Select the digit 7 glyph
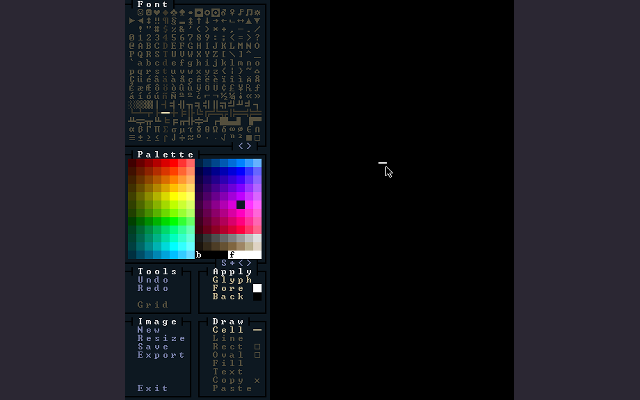Image resolution: width=640 pixels, height=400 pixels. pyautogui.click(x=190, y=38)
